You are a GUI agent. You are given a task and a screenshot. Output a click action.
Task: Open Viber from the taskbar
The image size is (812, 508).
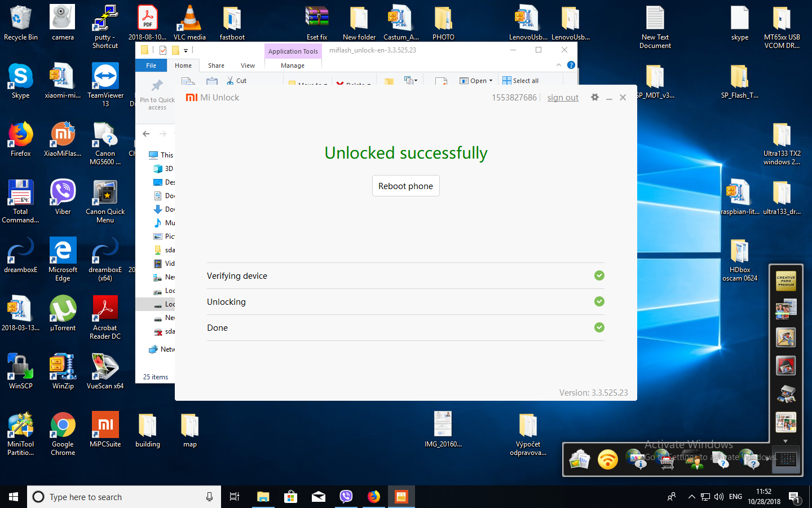[346, 497]
